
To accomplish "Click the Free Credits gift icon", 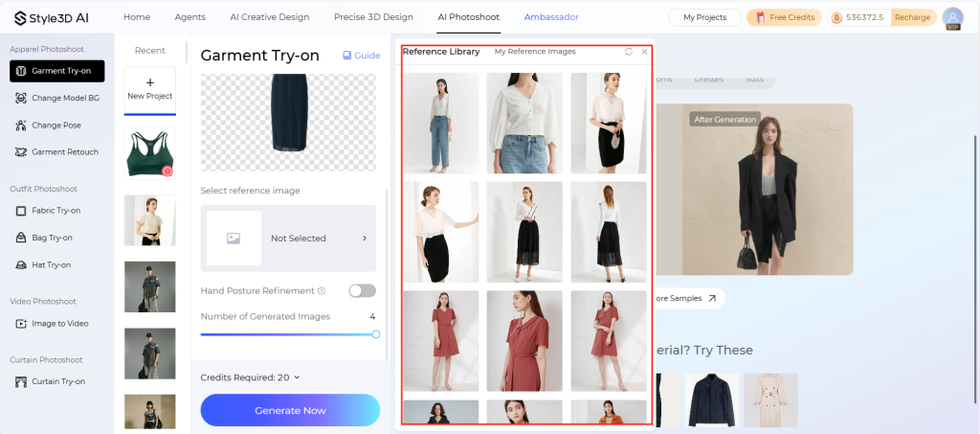I will (x=761, y=17).
